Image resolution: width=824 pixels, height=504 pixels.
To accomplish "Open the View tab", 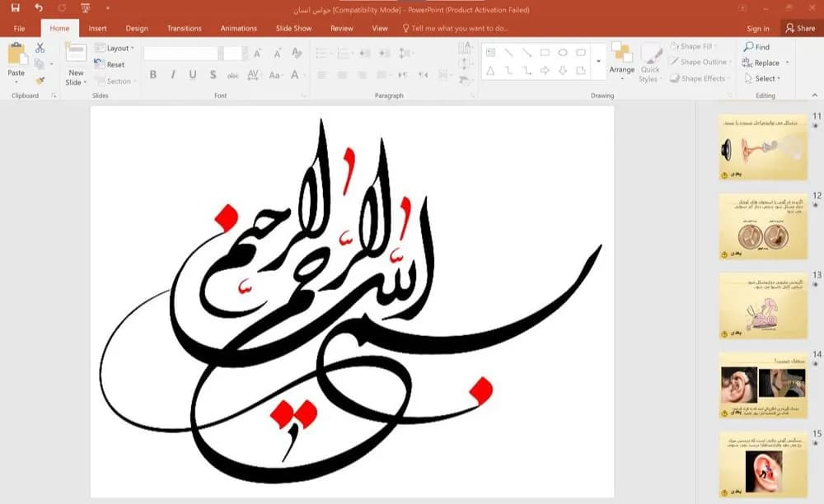I will click(x=379, y=28).
